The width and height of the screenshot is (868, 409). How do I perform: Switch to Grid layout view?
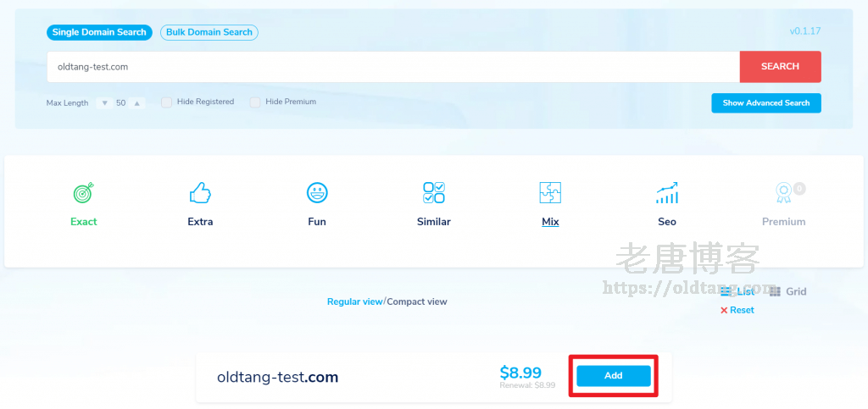click(x=787, y=291)
